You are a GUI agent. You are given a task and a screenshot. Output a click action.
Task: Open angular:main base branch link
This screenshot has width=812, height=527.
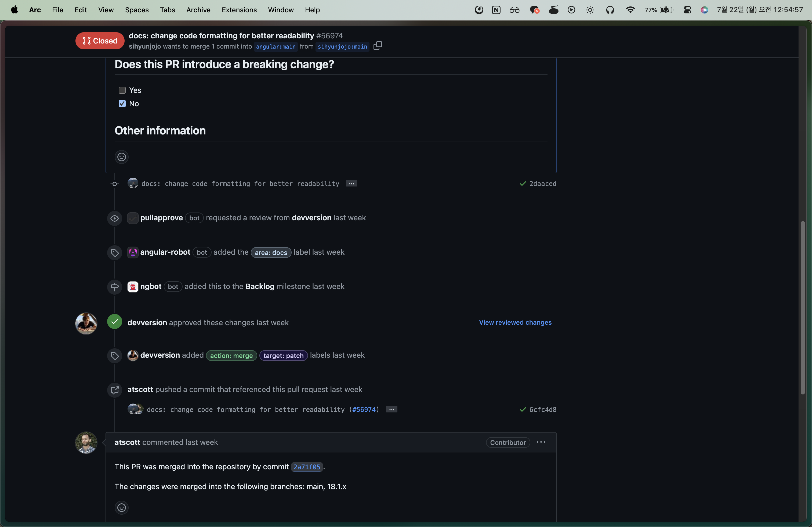(x=276, y=47)
